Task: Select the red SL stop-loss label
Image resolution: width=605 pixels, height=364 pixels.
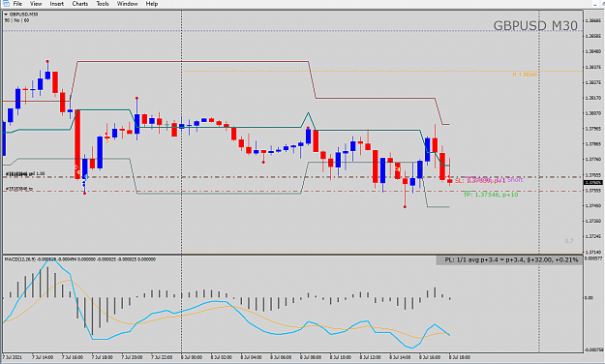Action: [479, 181]
